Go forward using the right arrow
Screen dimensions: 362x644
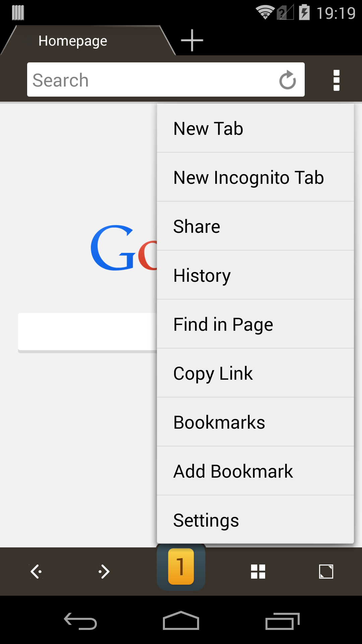pos(104,572)
